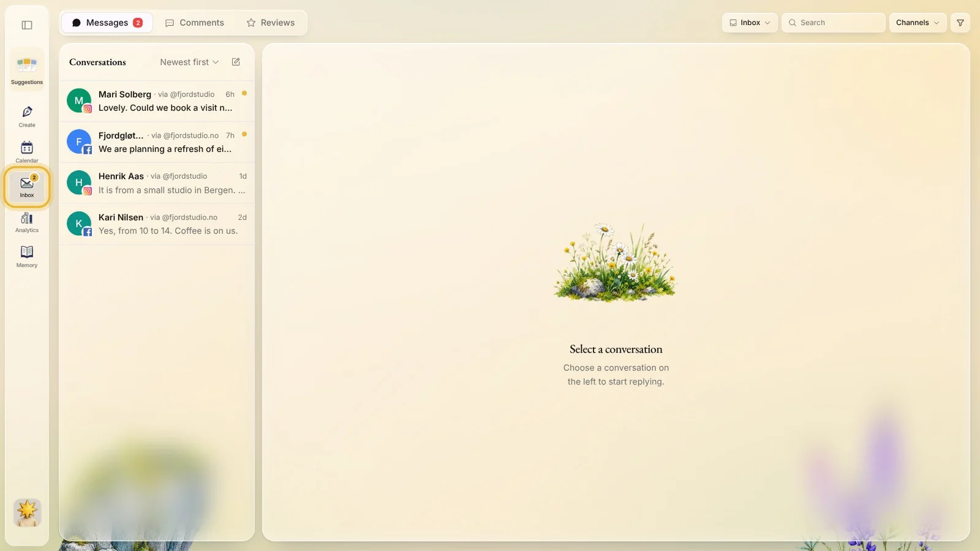This screenshot has height=551, width=980.
Task: Click Kari Nilsen's avatar
Action: click(x=79, y=224)
